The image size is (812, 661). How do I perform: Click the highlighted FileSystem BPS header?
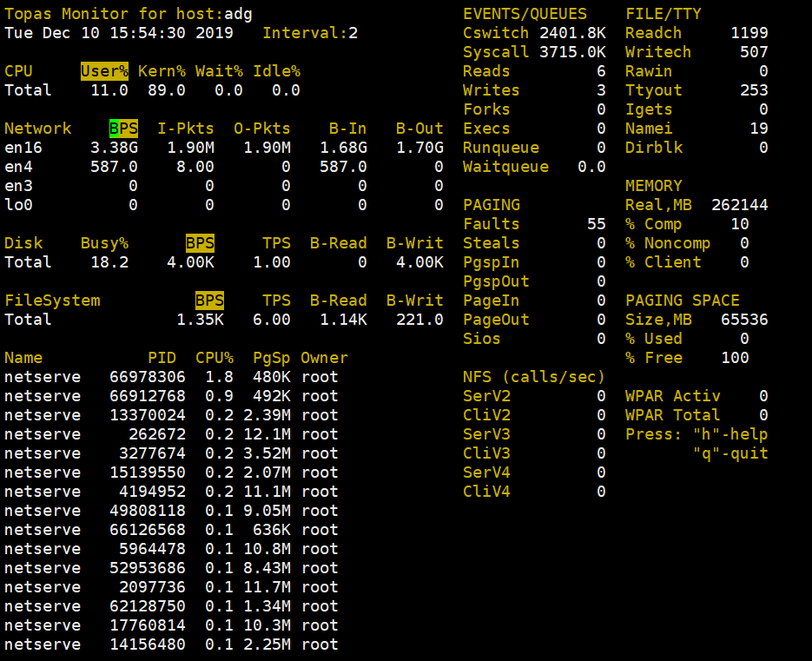tap(210, 301)
